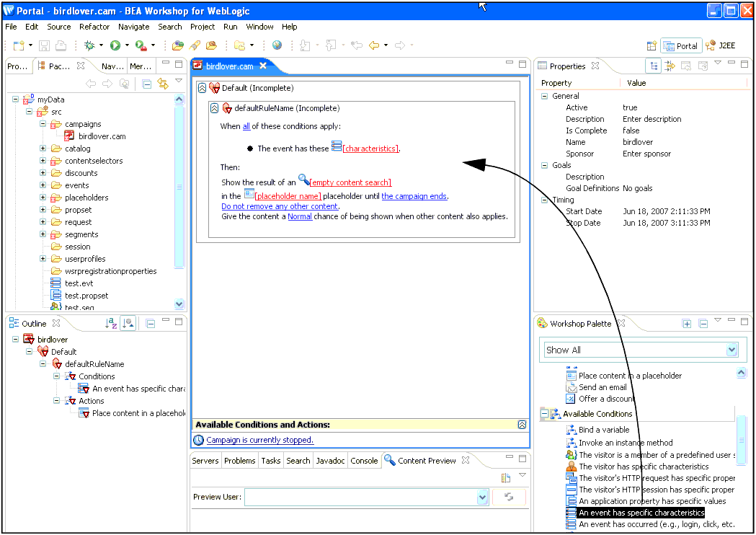Open the Refactor menu
Image resolution: width=756 pixels, height=535 pixels.
(x=94, y=27)
